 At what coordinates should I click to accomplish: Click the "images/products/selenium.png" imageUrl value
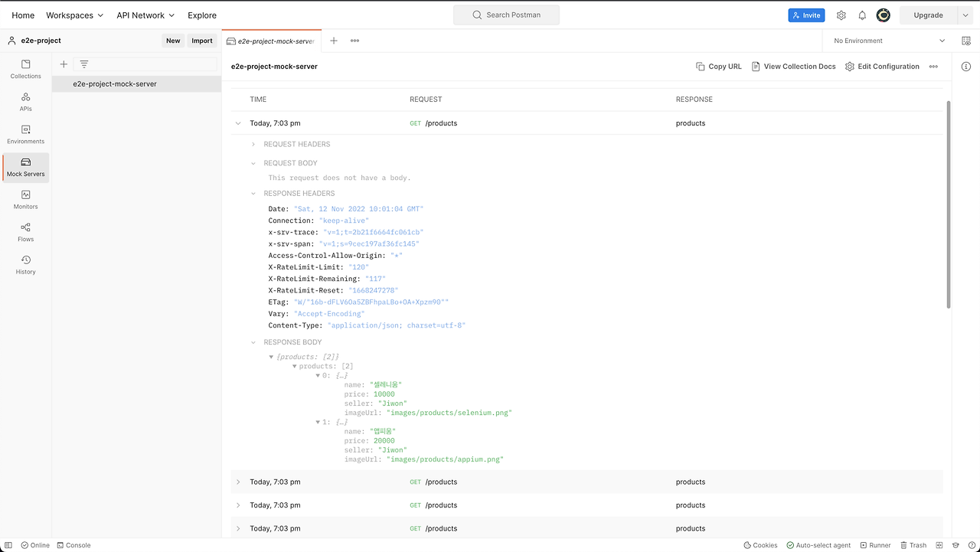point(449,413)
